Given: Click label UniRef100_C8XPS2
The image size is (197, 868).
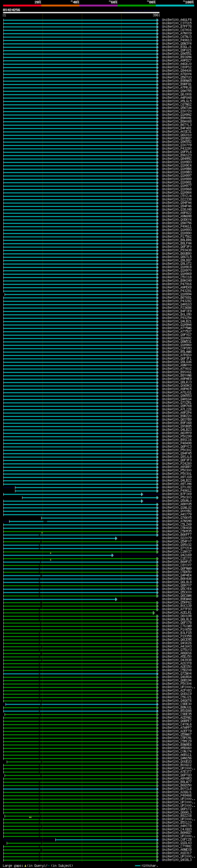Looking at the screenshot, I should (177, 67).
